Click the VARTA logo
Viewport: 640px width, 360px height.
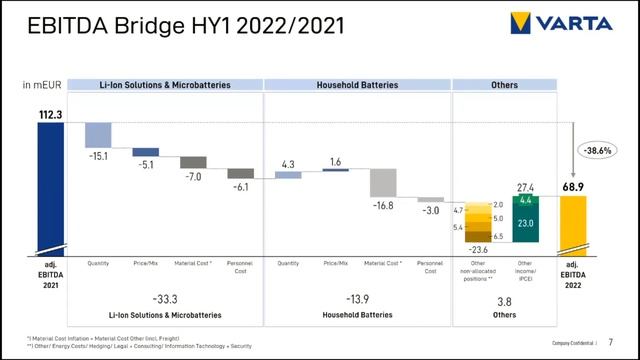click(562, 23)
